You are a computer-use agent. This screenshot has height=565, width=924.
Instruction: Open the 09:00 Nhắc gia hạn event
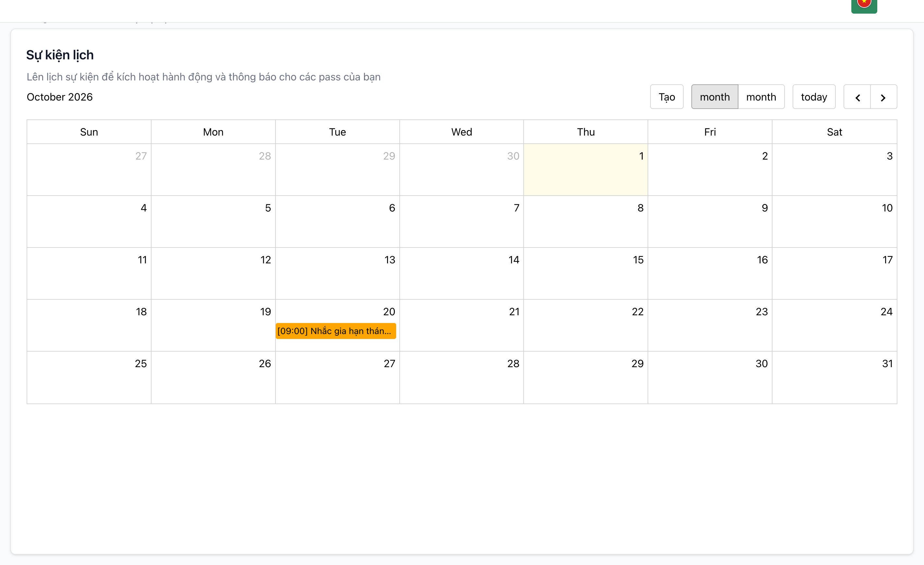(x=335, y=331)
